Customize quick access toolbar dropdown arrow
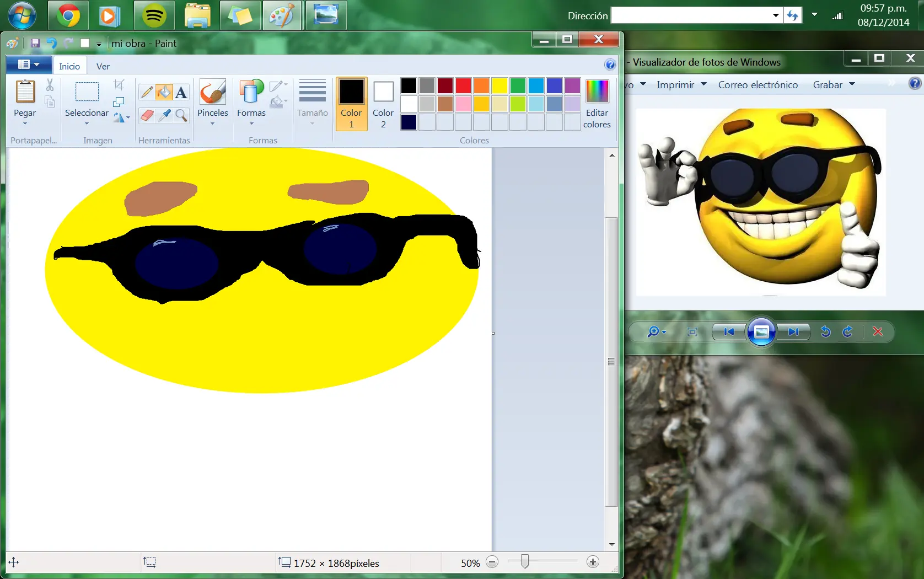Viewport: 924px width, 579px height. (99, 44)
